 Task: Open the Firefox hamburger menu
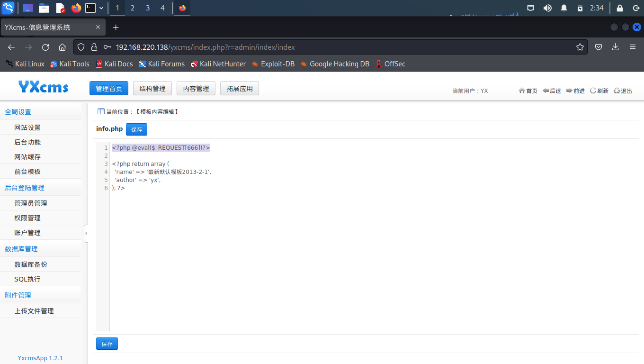pos(633,47)
